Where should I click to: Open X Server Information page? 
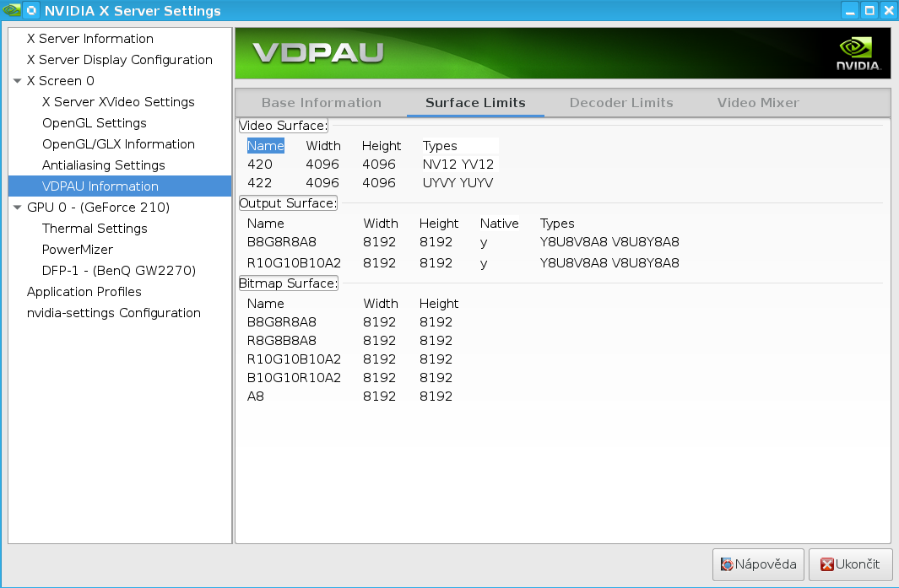coord(90,39)
